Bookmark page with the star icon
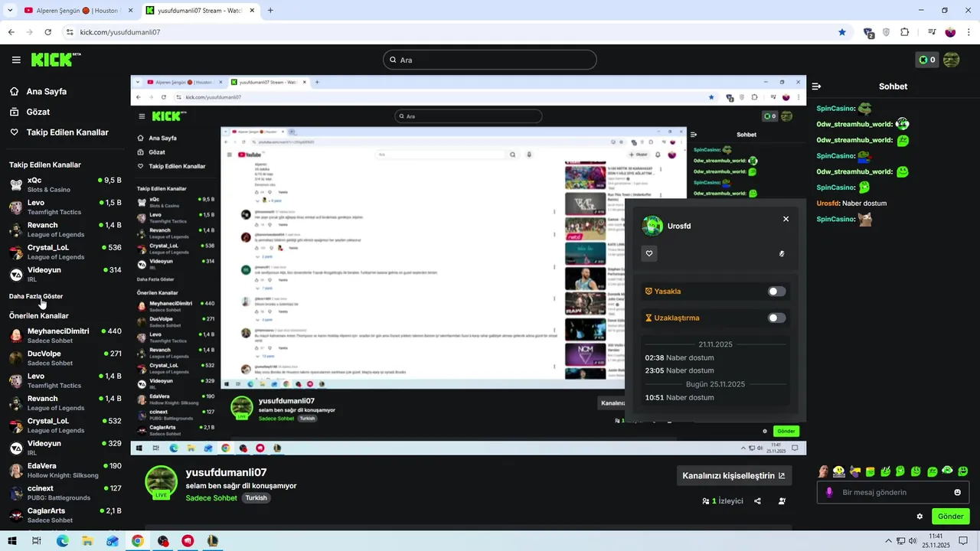 point(842,32)
